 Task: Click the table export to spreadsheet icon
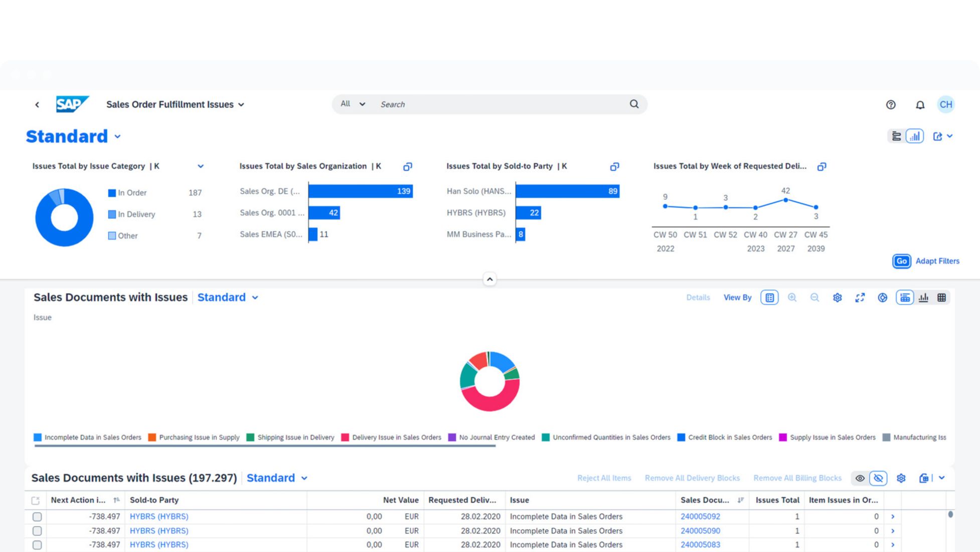924,478
